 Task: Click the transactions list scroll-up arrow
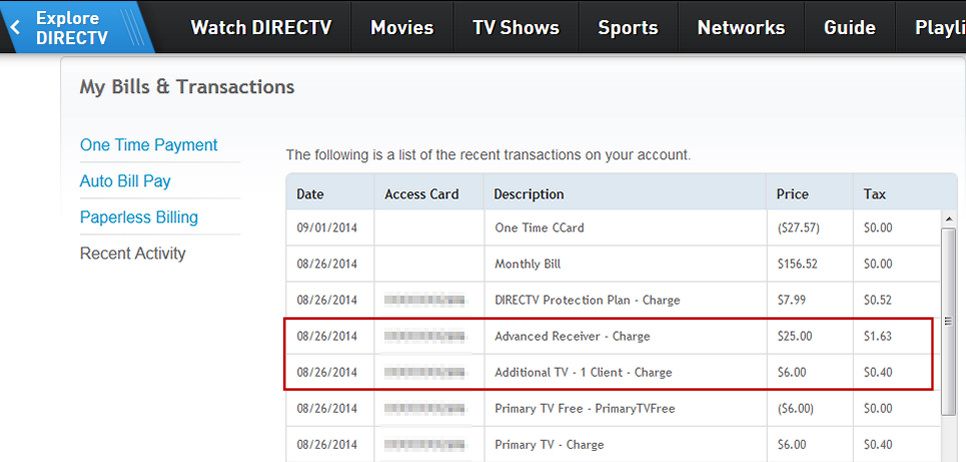pos(949,219)
